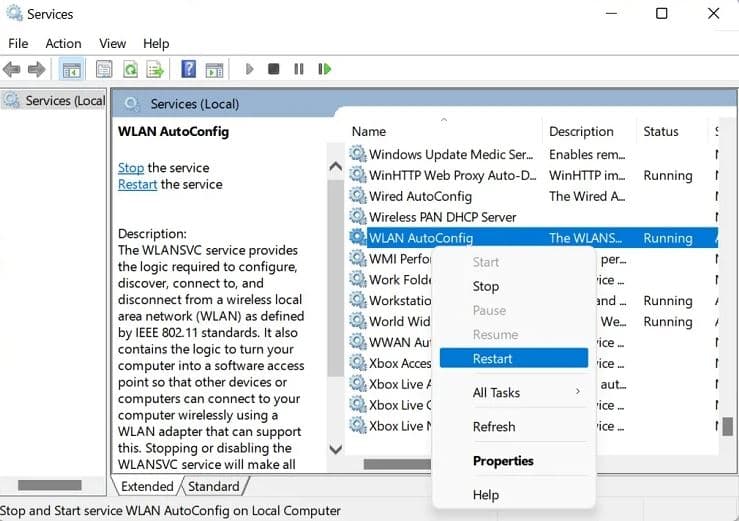Image resolution: width=739 pixels, height=521 pixels.
Task: Click the Back arrow toolbar icon
Action: [x=11, y=70]
